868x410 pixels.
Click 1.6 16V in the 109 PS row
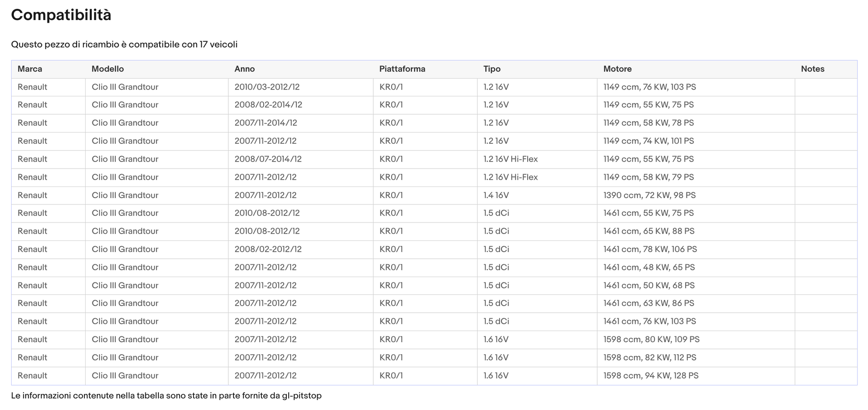point(496,340)
